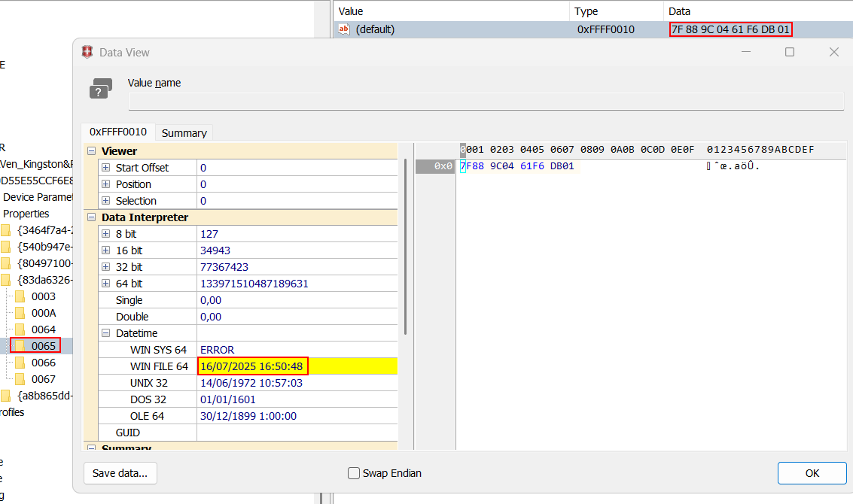Screen dimensions: 853x504
Task: Click the 0067 folder icon
Action: click(x=20, y=379)
